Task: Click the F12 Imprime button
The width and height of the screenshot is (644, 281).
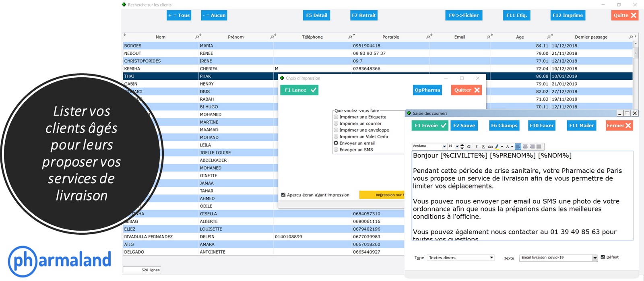Action: 568,15
